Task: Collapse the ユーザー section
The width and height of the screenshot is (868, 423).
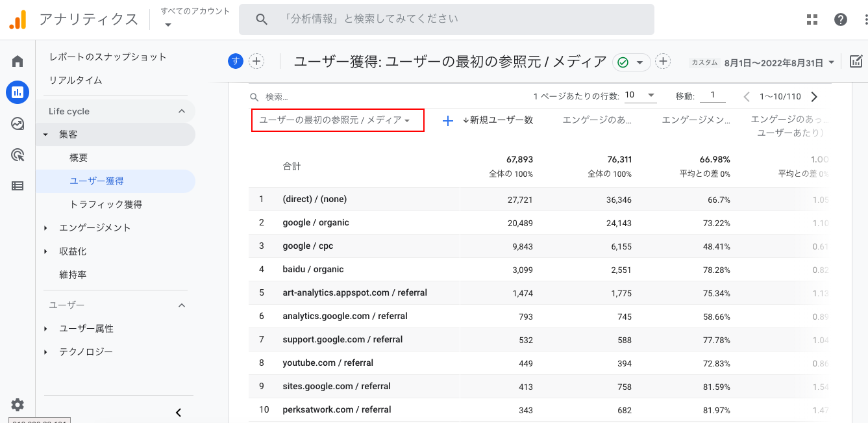Action: coord(181,305)
